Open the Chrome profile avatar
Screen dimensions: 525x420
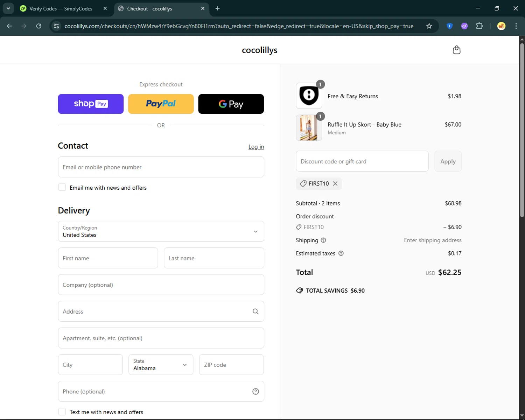point(501,26)
